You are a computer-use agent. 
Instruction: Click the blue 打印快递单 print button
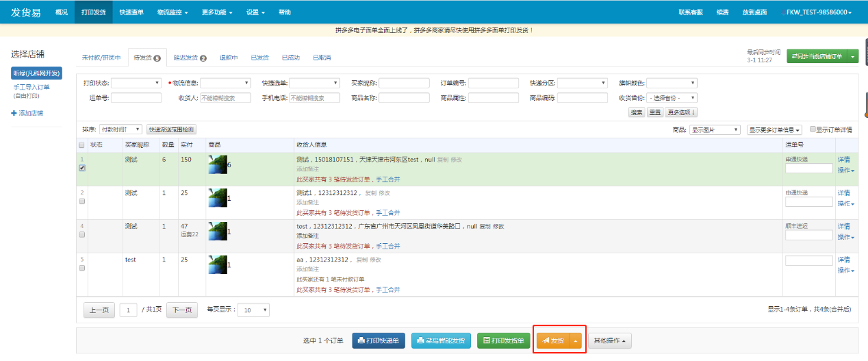pyautogui.click(x=379, y=340)
